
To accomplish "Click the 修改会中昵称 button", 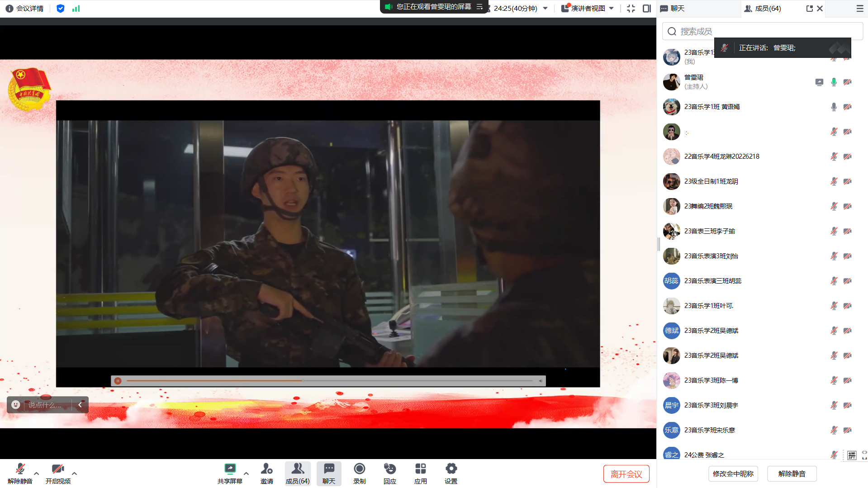I will click(x=733, y=474).
